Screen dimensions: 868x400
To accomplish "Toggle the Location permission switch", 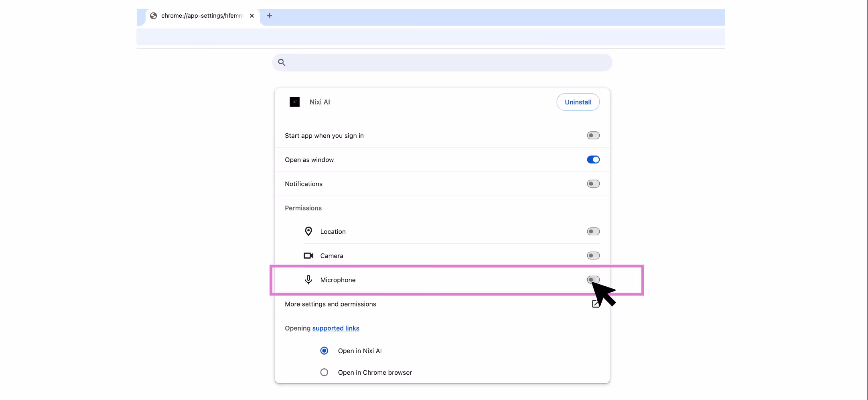I will [x=593, y=231].
